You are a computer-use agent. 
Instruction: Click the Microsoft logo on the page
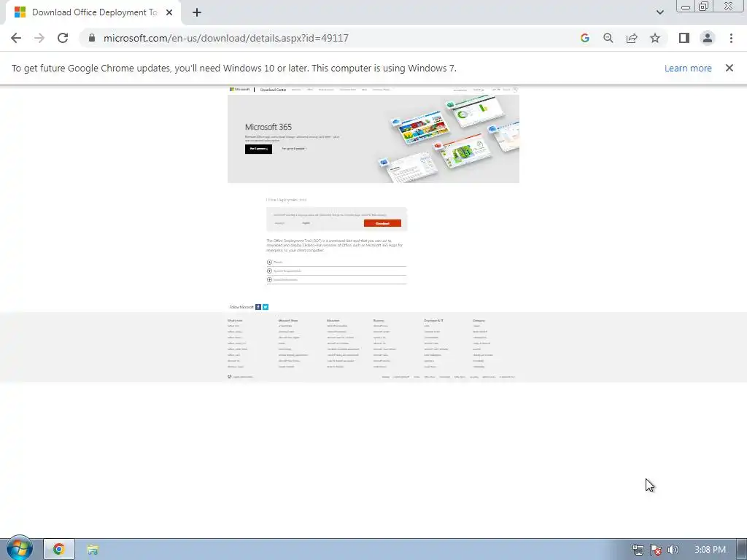[x=239, y=89]
